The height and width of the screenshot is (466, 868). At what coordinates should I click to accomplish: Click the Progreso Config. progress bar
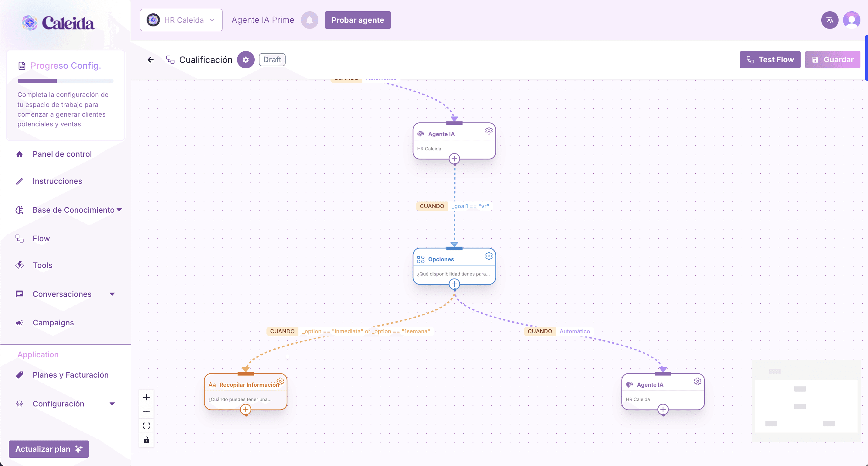tap(65, 81)
